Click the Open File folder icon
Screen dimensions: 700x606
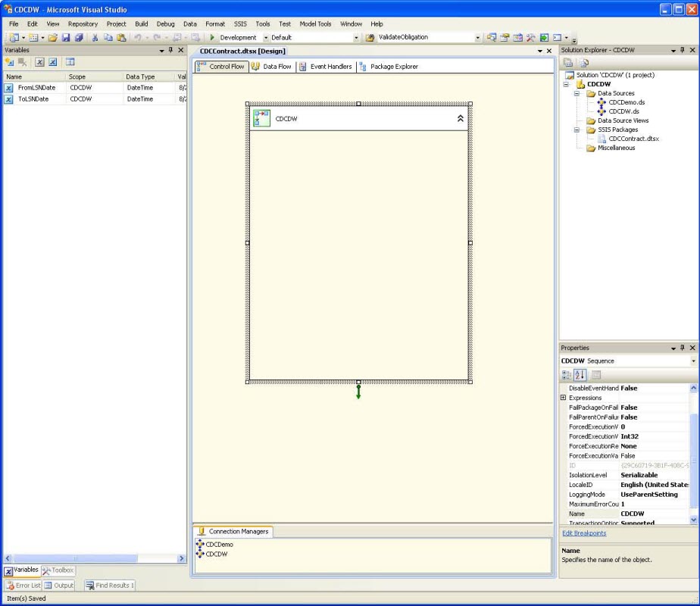point(53,37)
